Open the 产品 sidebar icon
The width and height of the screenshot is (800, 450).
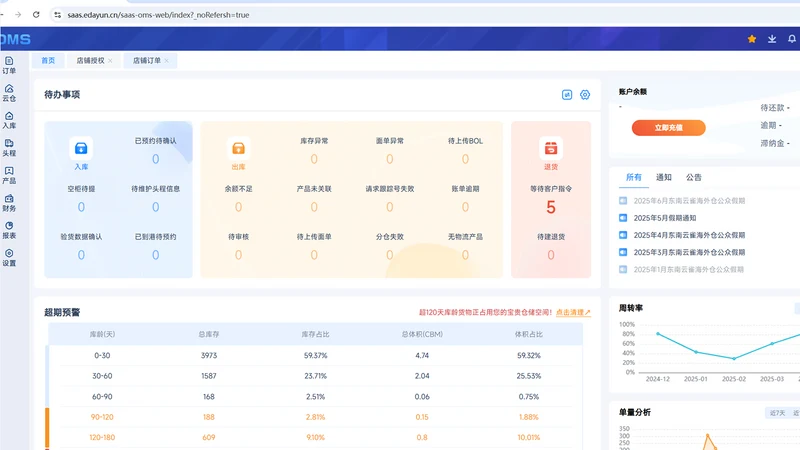[x=9, y=176]
